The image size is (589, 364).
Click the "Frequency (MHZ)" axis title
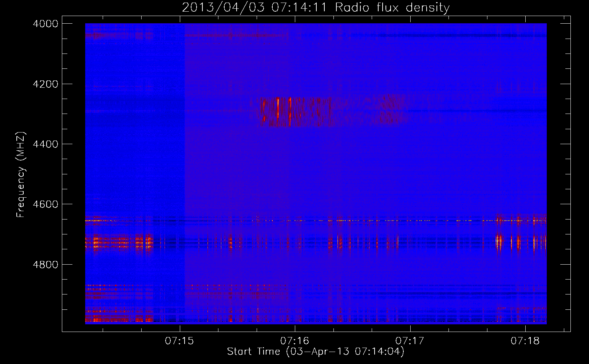pyautogui.click(x=21, y=175)
